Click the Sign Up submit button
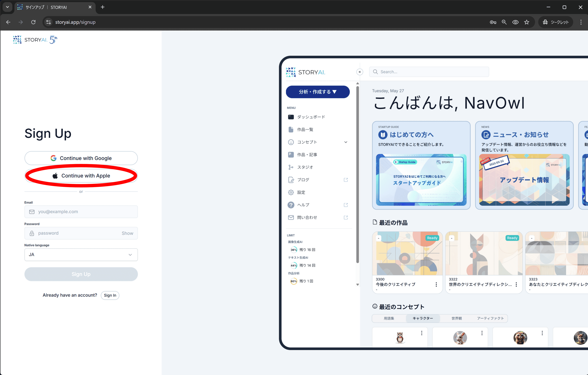 pyautogui.click(x=81, y=274)
